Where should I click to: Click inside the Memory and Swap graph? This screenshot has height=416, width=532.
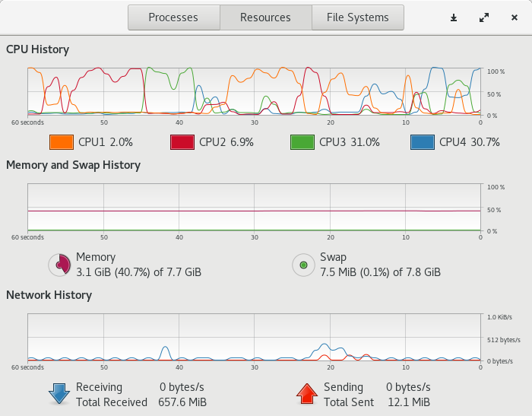pyautogui.click(x=254, y=207)
